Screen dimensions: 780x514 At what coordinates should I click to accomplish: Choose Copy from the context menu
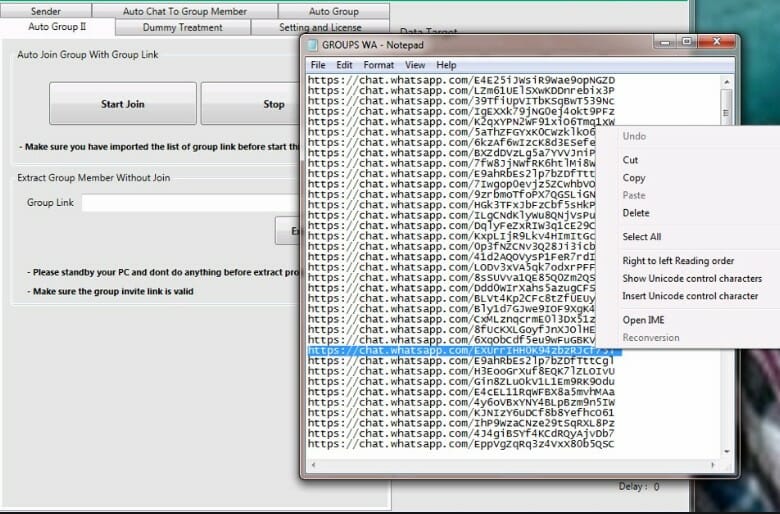(x=634, y=178)
